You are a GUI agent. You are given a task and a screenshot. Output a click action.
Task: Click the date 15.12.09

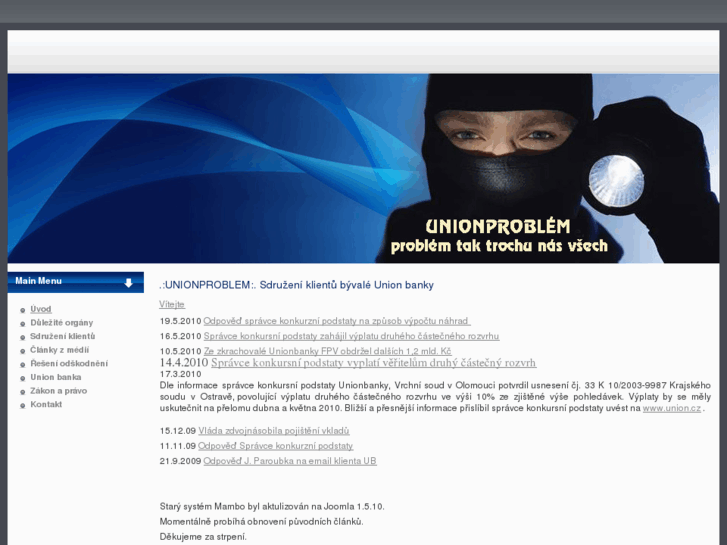click(x=178, y=430)
